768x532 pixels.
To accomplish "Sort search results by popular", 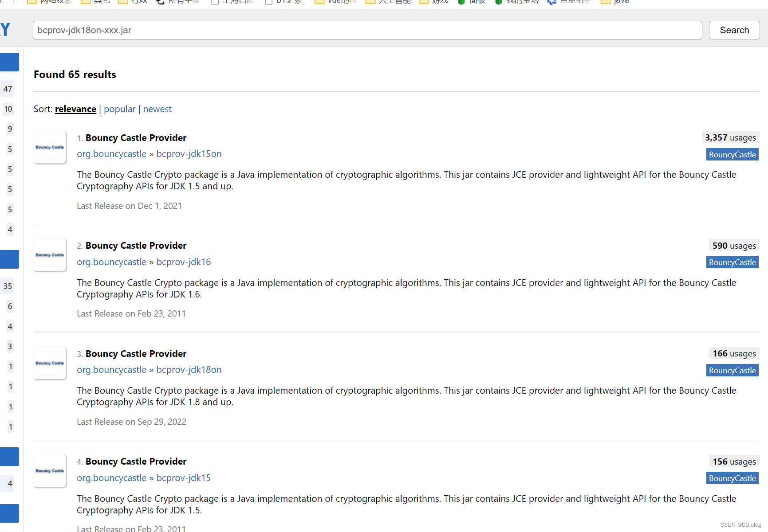I will pos(119,109).
